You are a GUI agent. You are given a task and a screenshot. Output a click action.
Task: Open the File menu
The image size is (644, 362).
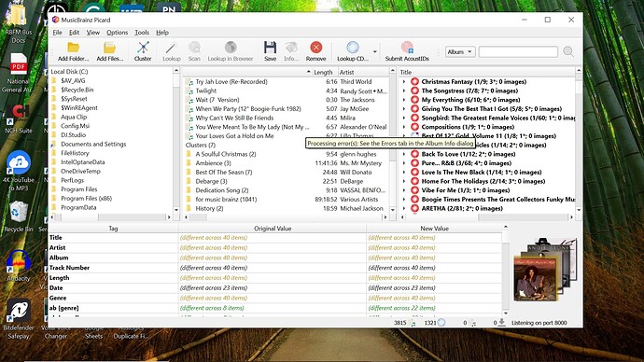[x=57, y=33]
